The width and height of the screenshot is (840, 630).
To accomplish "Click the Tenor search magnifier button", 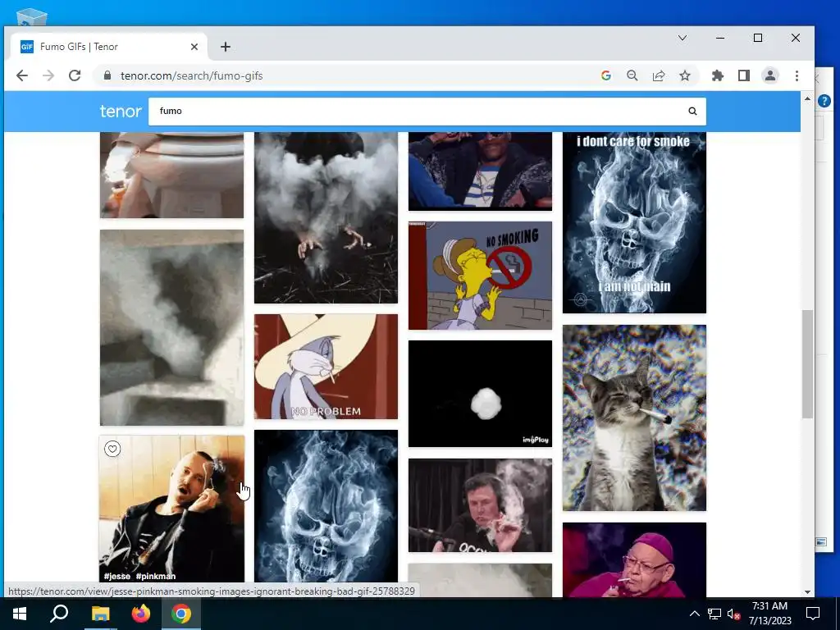I will tap(692, 112).
